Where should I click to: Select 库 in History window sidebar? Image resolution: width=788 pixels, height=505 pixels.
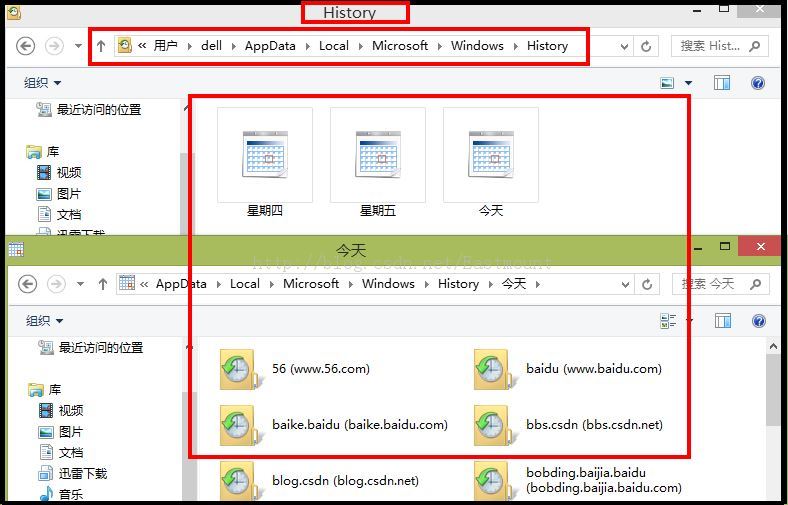[43, 151]
